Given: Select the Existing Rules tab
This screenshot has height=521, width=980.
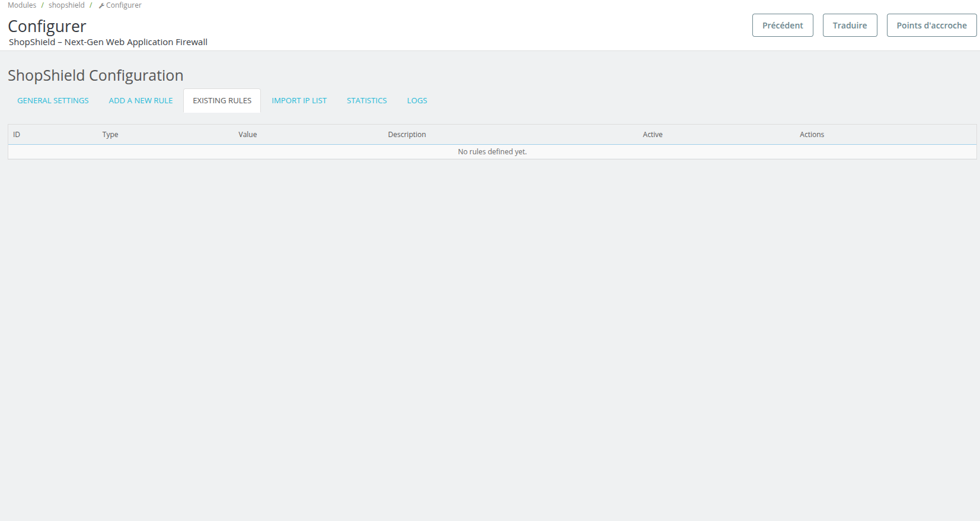Looking at the screenshot, I should click(x=222, y=101).
